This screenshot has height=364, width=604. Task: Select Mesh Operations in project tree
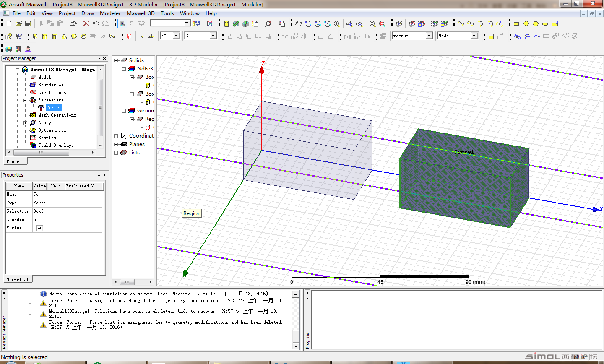pos(57,115)
